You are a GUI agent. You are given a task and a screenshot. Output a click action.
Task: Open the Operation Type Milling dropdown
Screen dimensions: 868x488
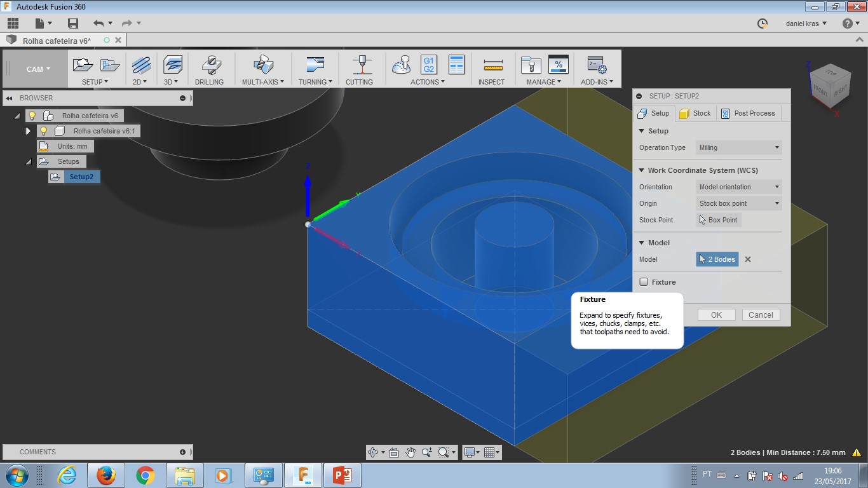coord(739,147)
